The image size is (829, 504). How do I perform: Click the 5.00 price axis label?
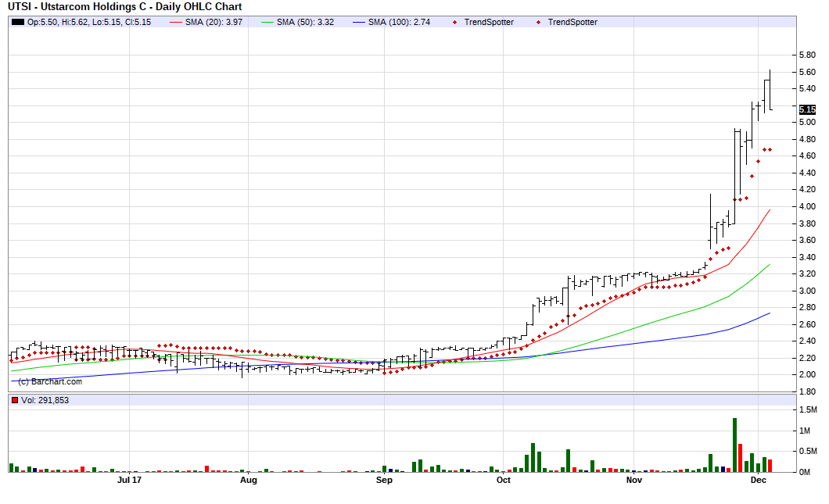pyautogui.click(x=807, y=122)
